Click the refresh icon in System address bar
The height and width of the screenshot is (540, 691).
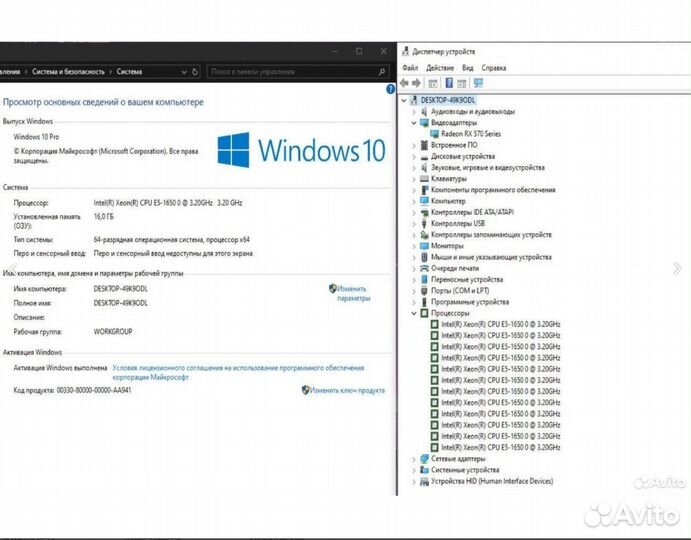[195, 71]
